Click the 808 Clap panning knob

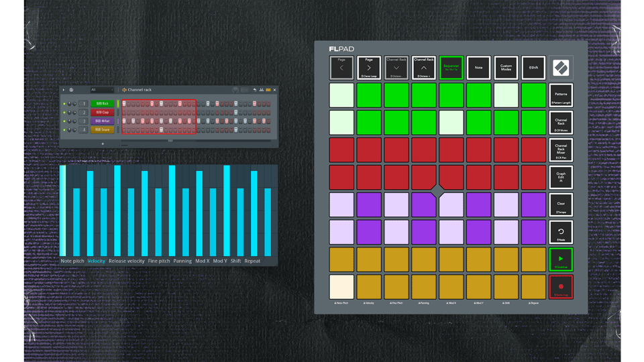point(69,113)
